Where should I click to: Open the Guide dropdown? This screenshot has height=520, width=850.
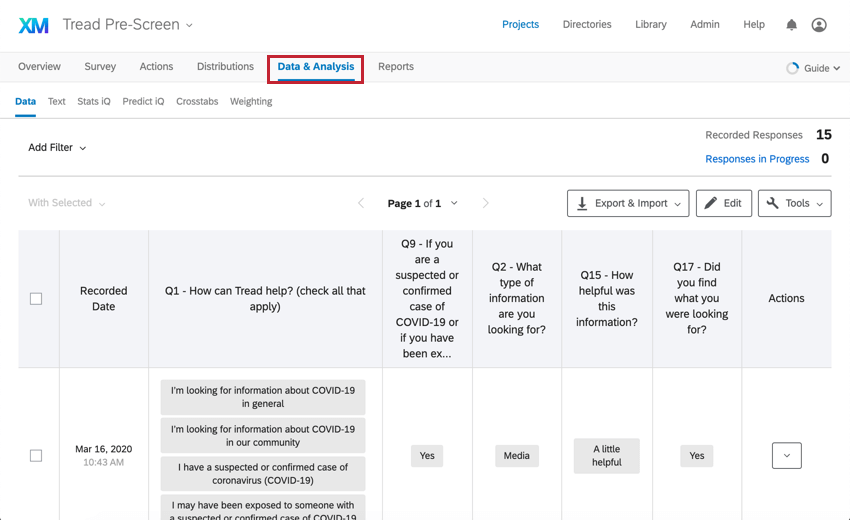[x=822, y=68]
